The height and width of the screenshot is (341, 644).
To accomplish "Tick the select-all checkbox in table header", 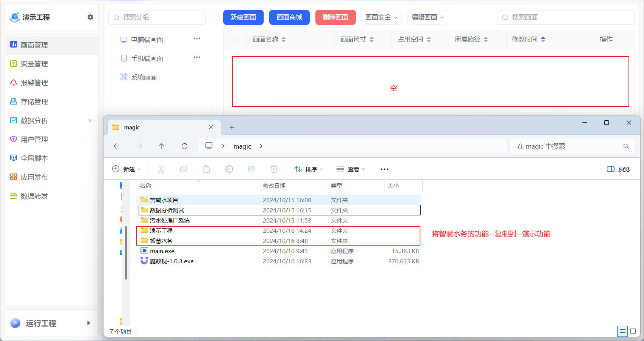I will (x=235, y=39).
